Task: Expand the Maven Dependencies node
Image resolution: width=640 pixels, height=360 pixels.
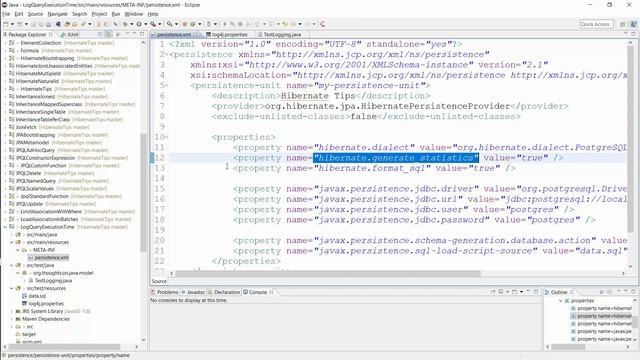Action: coord(11,319)
